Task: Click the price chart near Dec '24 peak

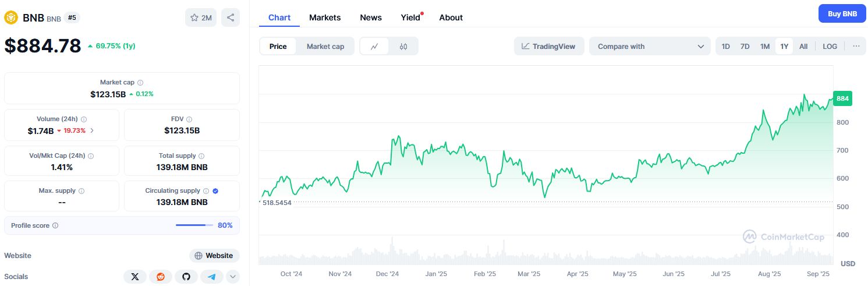Action: (398, 137)
